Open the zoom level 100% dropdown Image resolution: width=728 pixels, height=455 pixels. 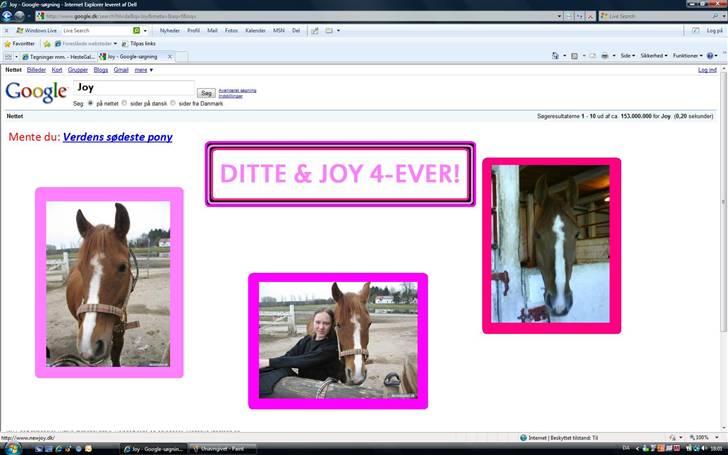pyautogui.click(x=717, y=438)
